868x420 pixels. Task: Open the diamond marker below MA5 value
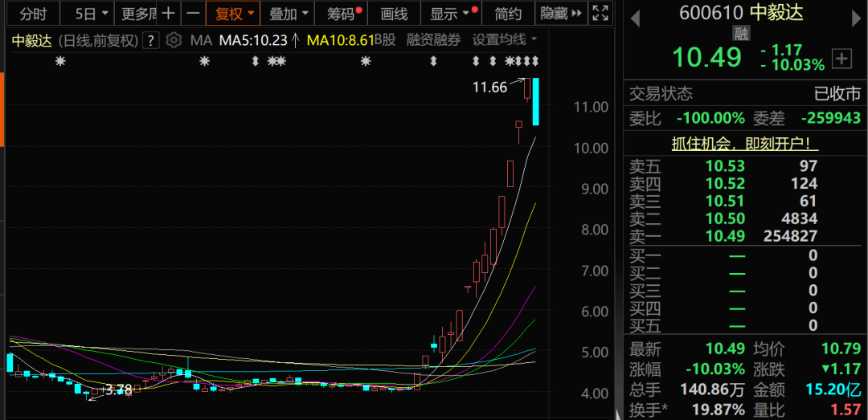point(255,61)
